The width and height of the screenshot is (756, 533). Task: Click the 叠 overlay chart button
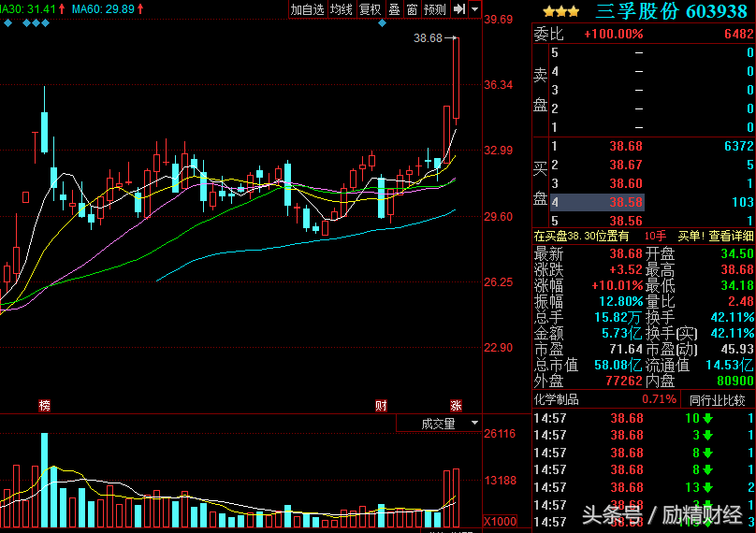[395, 9]
